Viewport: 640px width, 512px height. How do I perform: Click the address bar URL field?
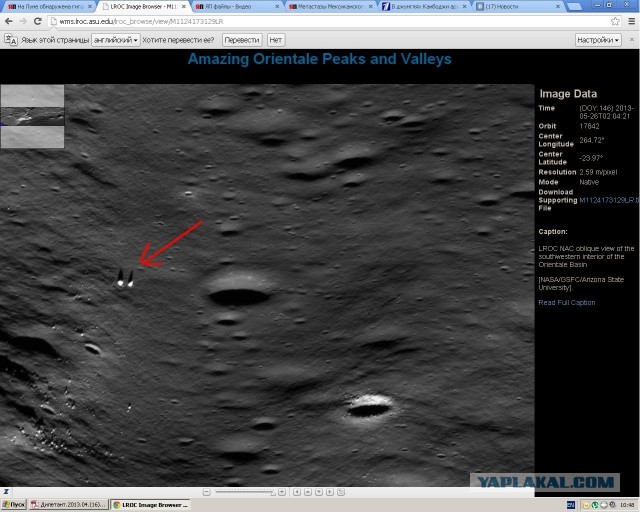pos(331,22)
